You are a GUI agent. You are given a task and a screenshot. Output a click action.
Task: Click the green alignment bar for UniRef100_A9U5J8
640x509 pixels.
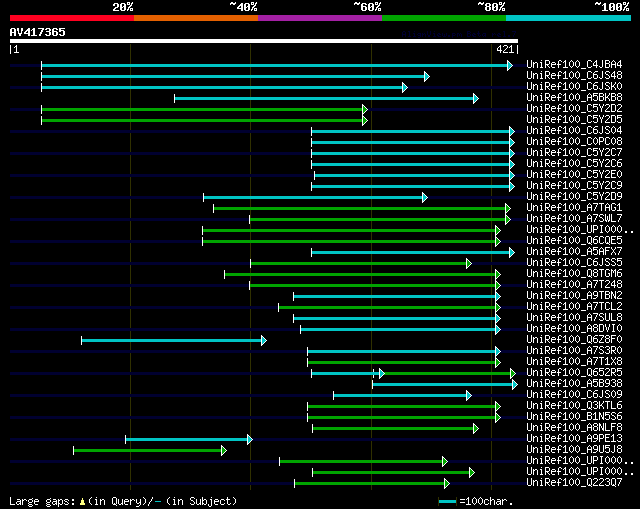pyautogui.click(x=150, y=451)
